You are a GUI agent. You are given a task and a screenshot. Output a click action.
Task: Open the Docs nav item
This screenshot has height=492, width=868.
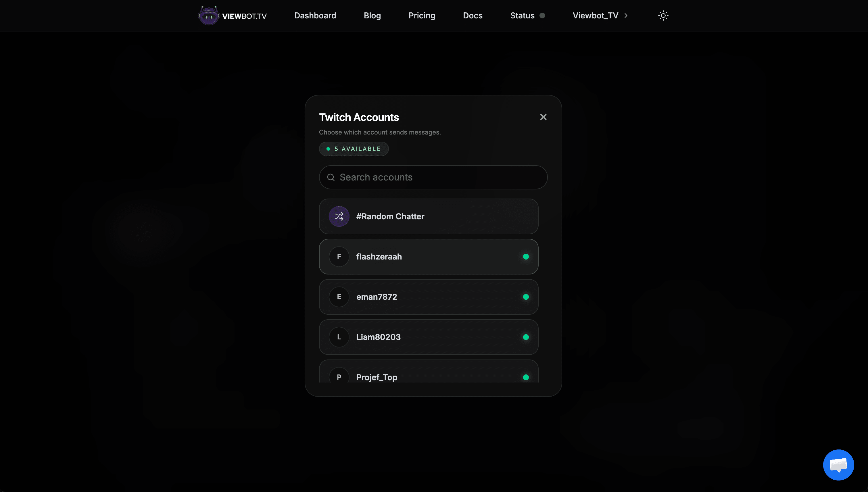472,16
